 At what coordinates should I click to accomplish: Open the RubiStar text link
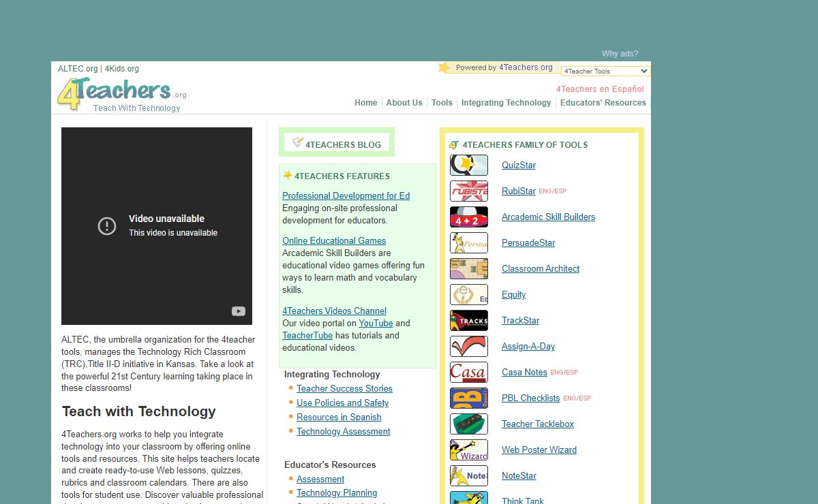click(x=519, y=191)
